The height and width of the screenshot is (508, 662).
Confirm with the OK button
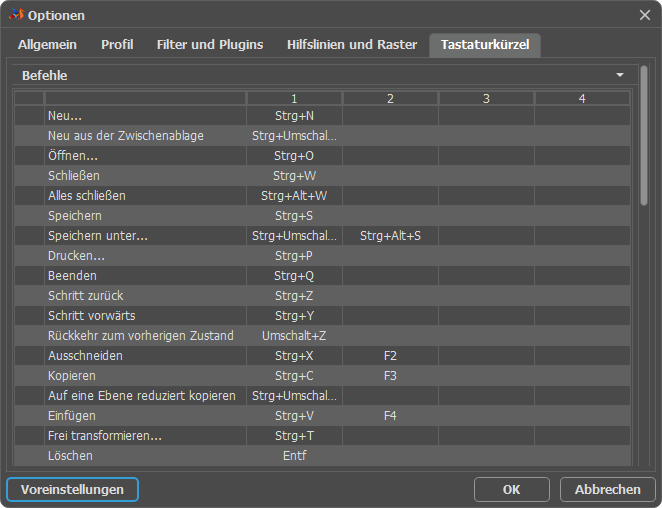click(511, 489)
